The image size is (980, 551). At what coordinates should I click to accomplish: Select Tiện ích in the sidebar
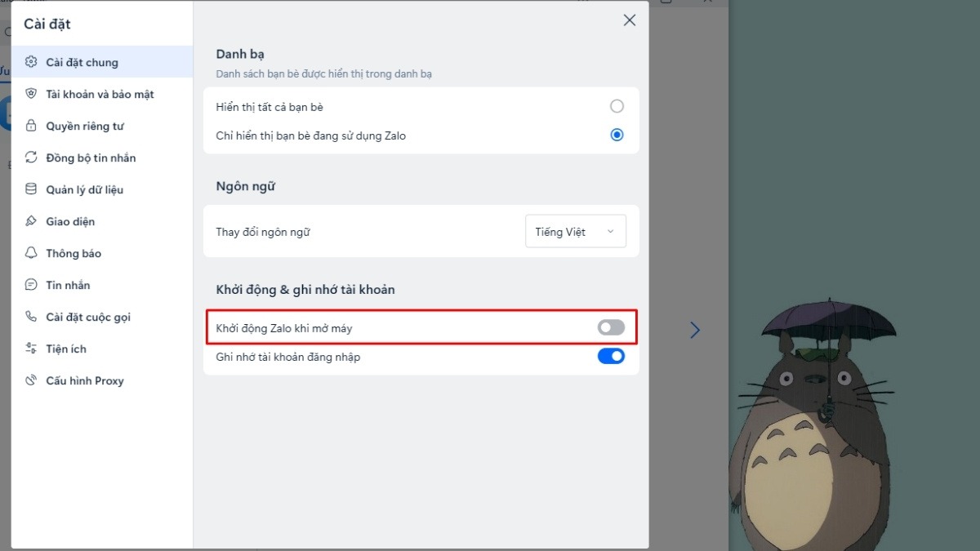coord(102,349)
